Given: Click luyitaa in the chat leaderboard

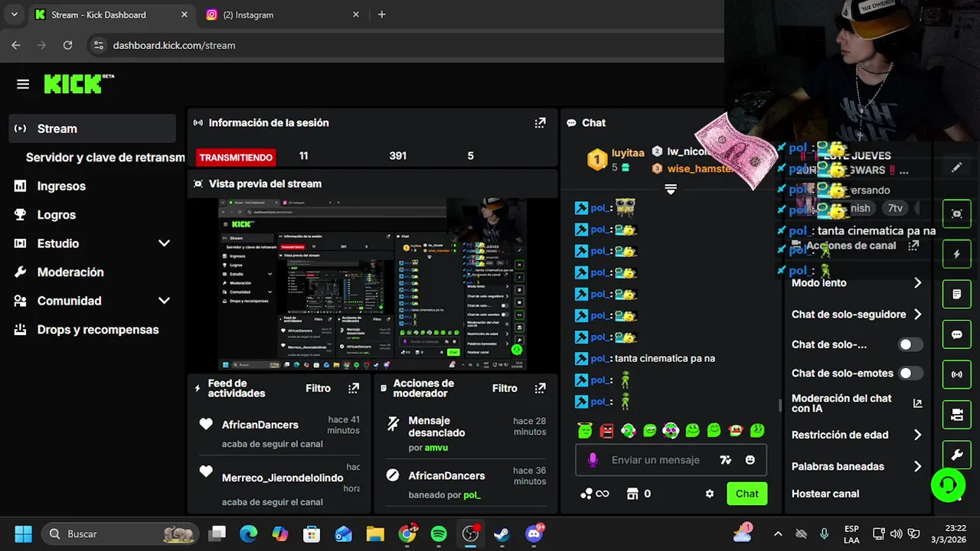Looking at the screenshot, I should click(x=628, y=153).
